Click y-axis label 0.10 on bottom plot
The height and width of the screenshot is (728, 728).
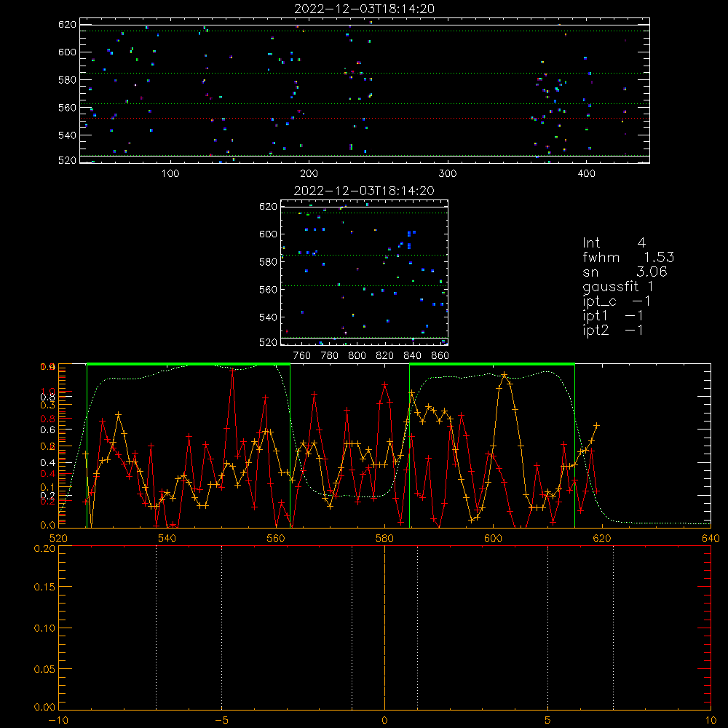pos(44,628)
